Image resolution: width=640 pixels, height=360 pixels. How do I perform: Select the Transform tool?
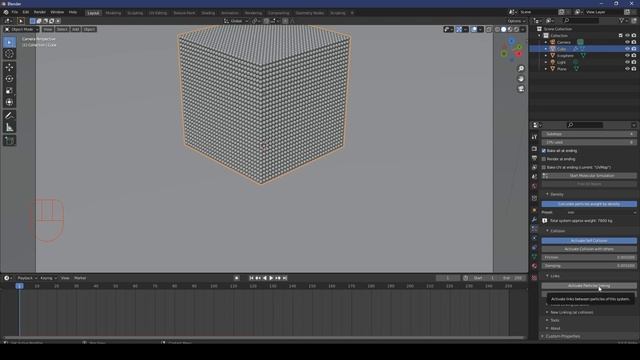pos(9,102)
